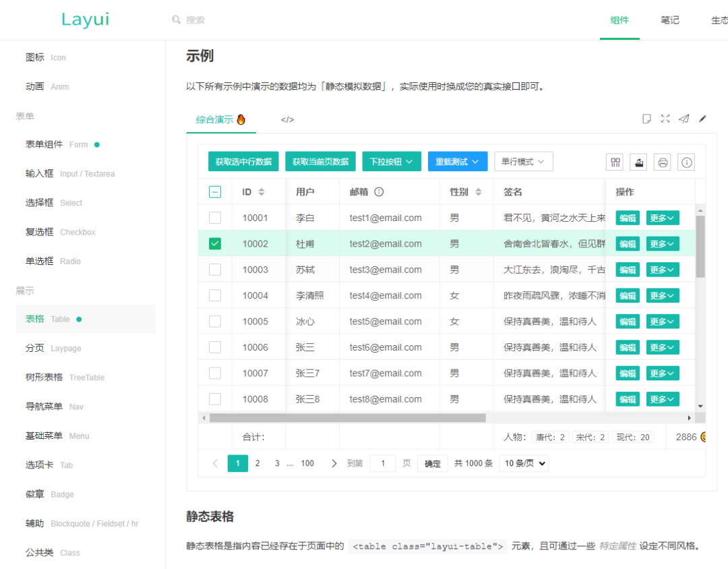Open the 笔记 top navigation item
This screenshot has height=569, width=728.
click(669, 20)
